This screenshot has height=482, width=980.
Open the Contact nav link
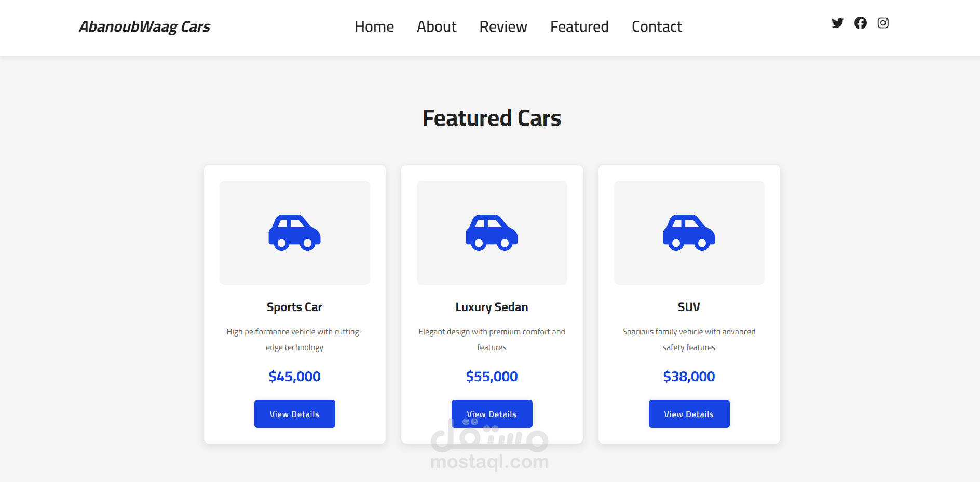click(x=657, y=26)
